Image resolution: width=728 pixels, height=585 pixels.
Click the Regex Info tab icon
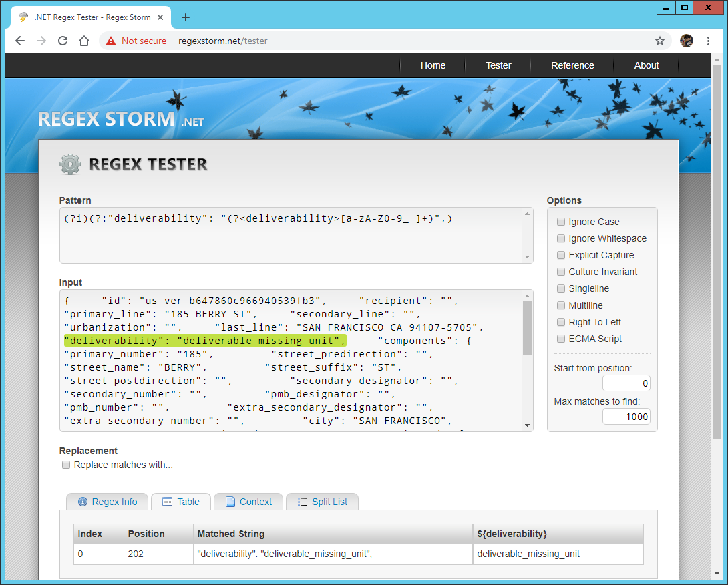pos(83,502)
